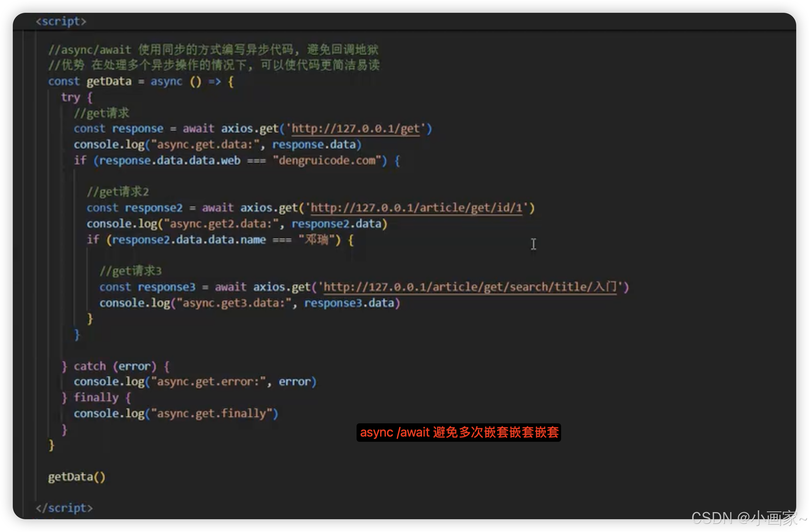Open the article/get/id/1 URL link

pyautogui.click(x=416, y=208)
